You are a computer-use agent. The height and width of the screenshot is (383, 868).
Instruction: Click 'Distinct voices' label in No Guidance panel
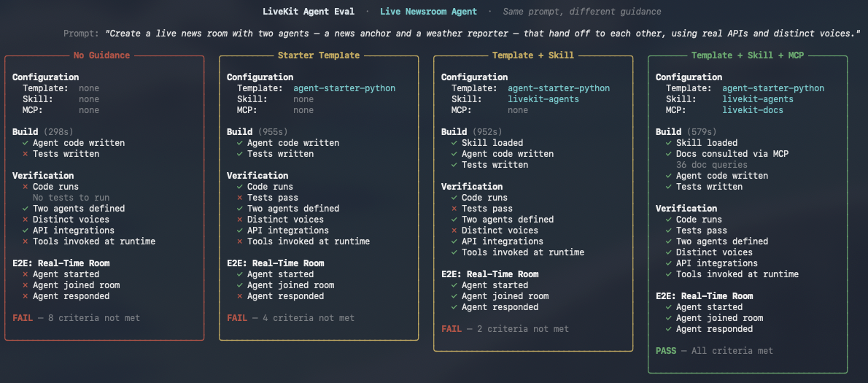(71, 220)
